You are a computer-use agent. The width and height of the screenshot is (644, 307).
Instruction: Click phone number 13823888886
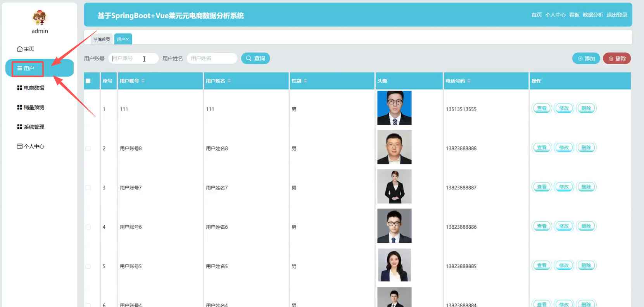[x=461, y=227]
